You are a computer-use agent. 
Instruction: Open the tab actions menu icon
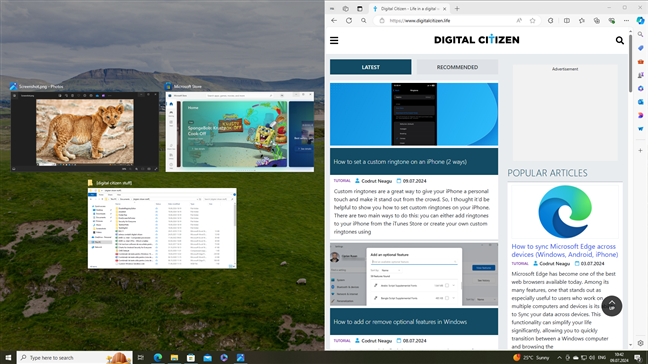point(360,9)
